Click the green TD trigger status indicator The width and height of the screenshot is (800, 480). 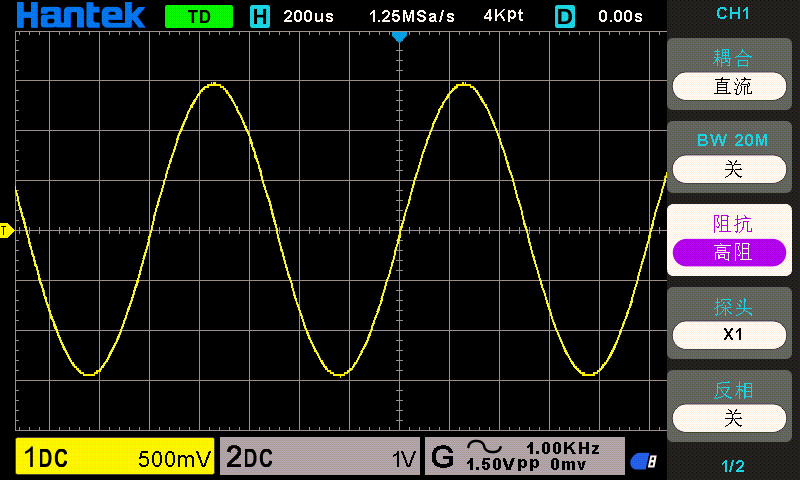point(198,16)
